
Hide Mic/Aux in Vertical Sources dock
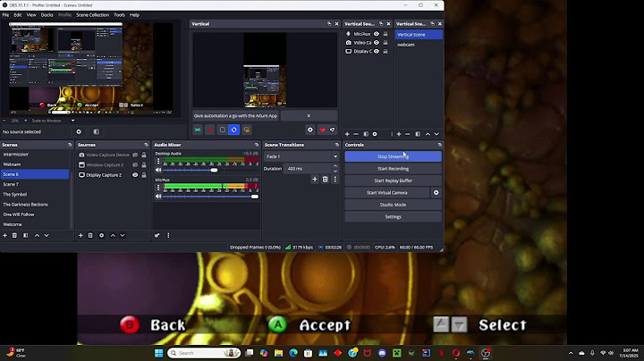(x=377, y=34)
